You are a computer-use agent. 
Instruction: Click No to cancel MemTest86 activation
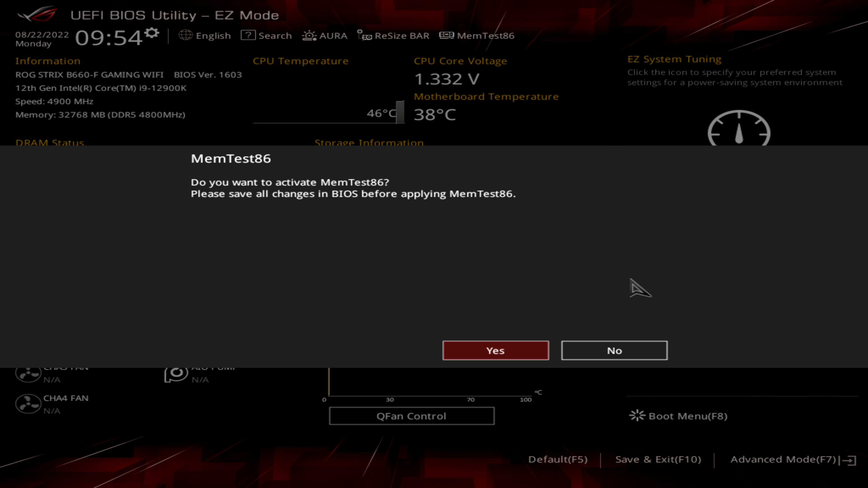614,350
